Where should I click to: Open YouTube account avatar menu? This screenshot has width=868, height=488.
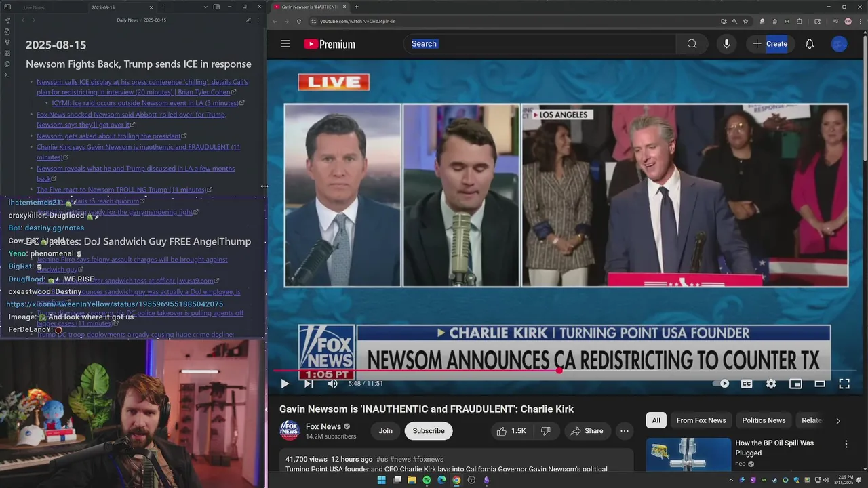point(840,44)
